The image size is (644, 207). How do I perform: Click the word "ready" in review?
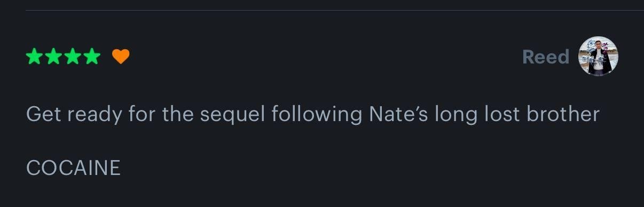(95, 115)
